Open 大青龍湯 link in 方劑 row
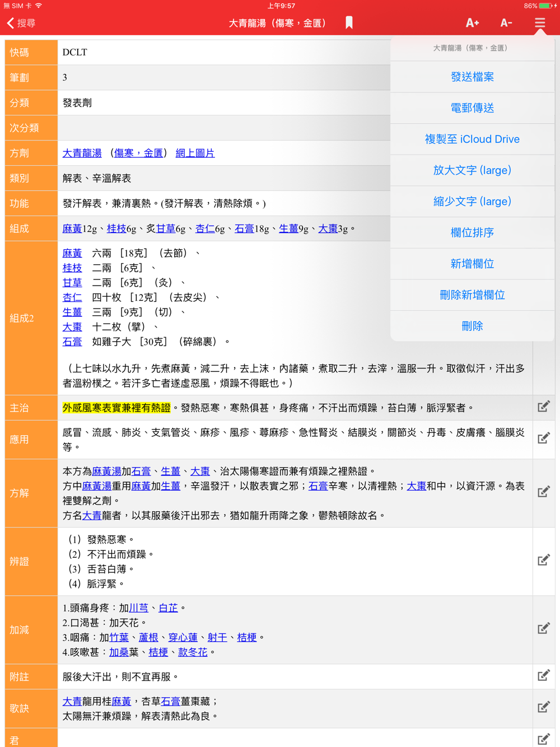The height and width of the screenshot is (747, 560). [82, 153]
